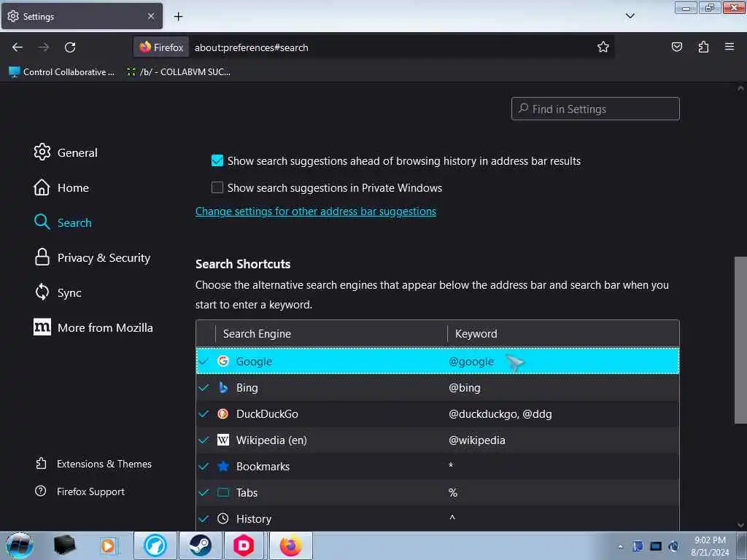Open the Firefox application menu (hamburger)
Image resolution: width=747 pixels, height=560 pixels.
[729, 47]
